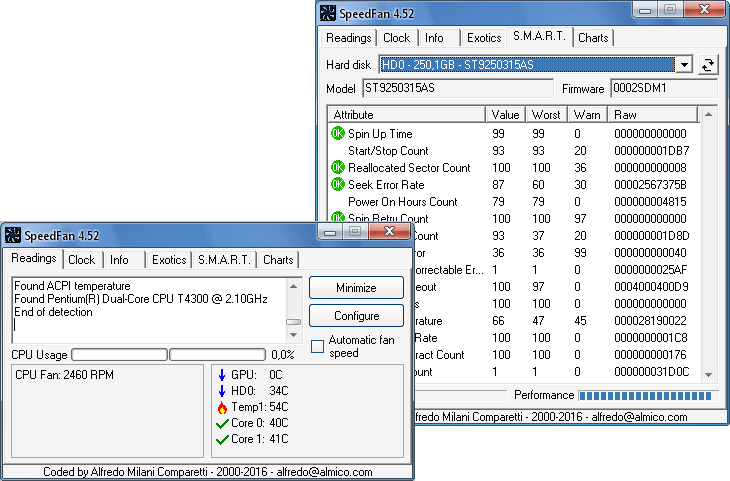Open Exotics tab in the back window

484,38
